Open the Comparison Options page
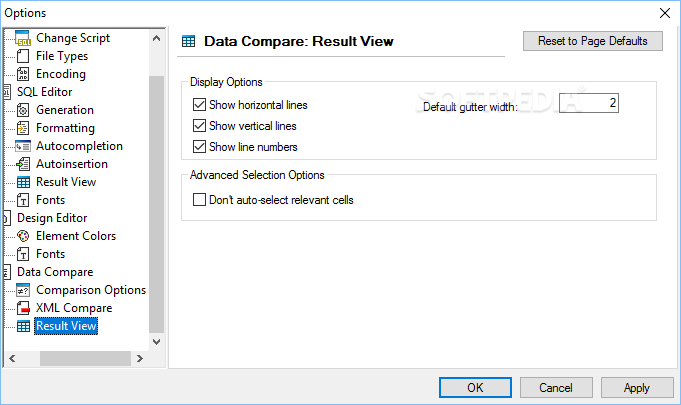The width and height of the screenshot is (681, 405). click(x=90, y=290)
